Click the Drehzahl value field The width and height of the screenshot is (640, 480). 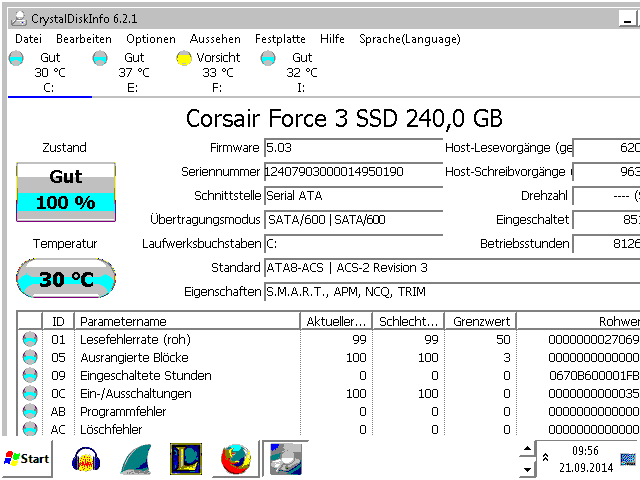pyautogui.click(x=606, y=196)
